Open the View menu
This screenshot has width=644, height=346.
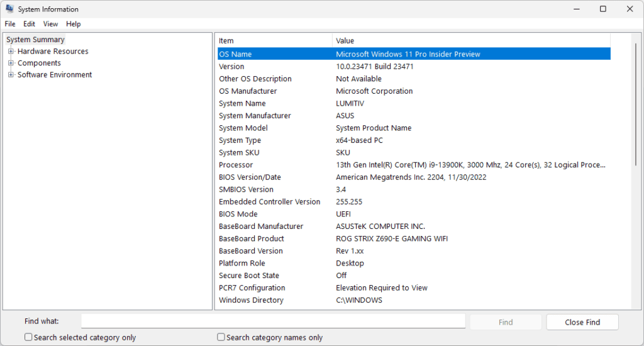50,24
